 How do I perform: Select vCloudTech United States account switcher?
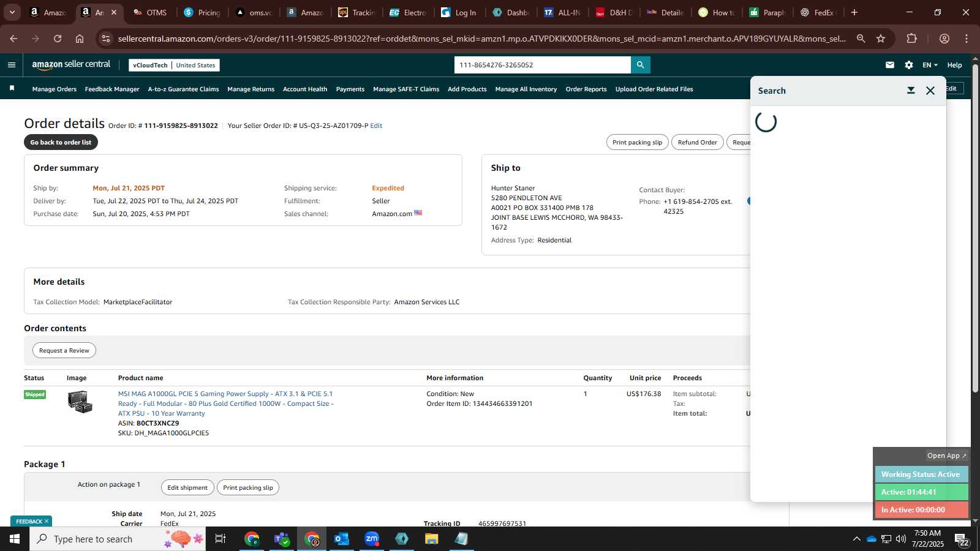174,65
